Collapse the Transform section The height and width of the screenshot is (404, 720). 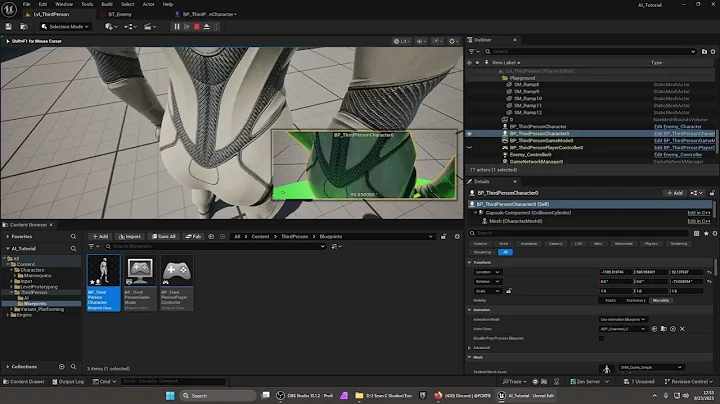tap(469, 263)
